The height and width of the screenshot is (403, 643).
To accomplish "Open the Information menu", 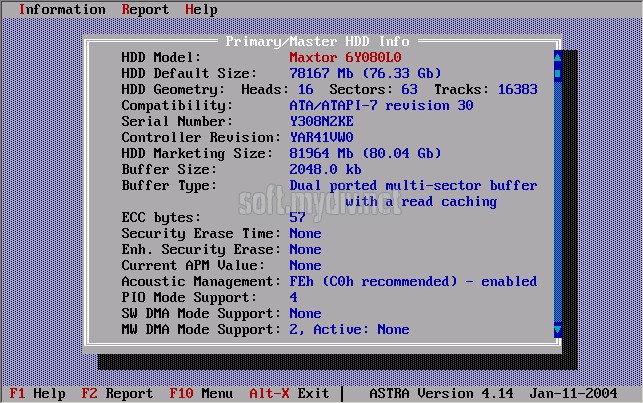I will click(62, 9).
